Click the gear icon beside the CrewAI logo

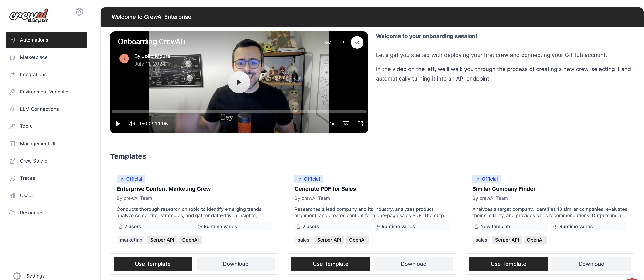(x=79, y=12)
